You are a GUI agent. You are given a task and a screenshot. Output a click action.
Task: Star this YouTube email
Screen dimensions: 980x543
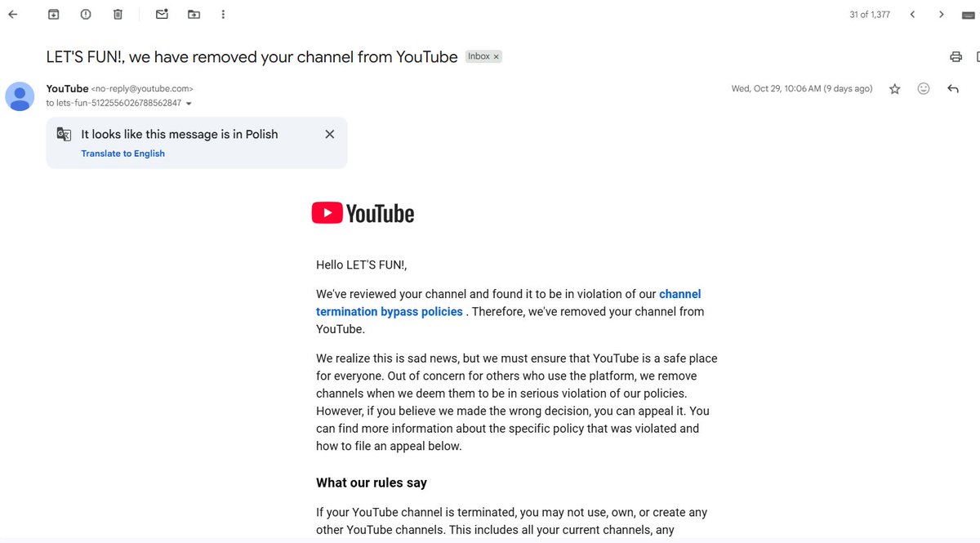point(895,89)
